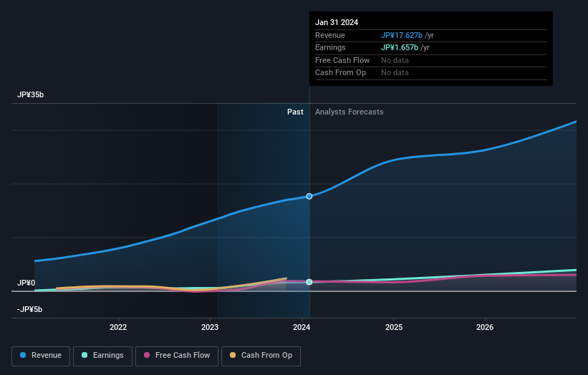The height and width of the screenshot is (375, 588).
Task: Click the 2023 x-axis label
Action: click(210, 327)
